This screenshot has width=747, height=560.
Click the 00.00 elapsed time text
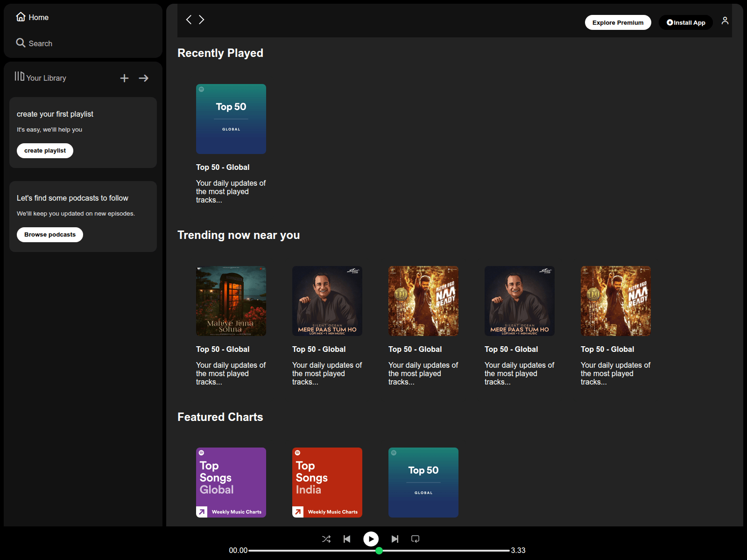(x=238, y=551)
